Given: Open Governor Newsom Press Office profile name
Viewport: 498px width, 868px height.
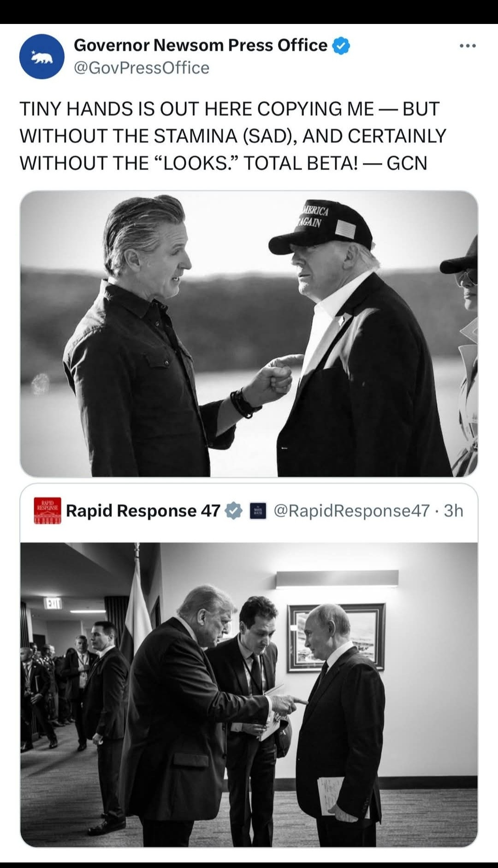Looking at the screenshot, I should [x=201, y=45].
